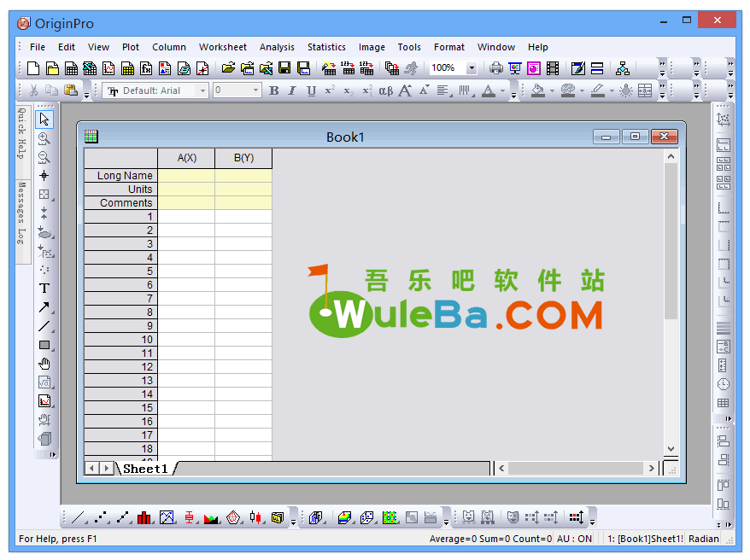This screenshot has width=750, height=560.
Task: Open the font name dropdown
Action: (202, 90)
